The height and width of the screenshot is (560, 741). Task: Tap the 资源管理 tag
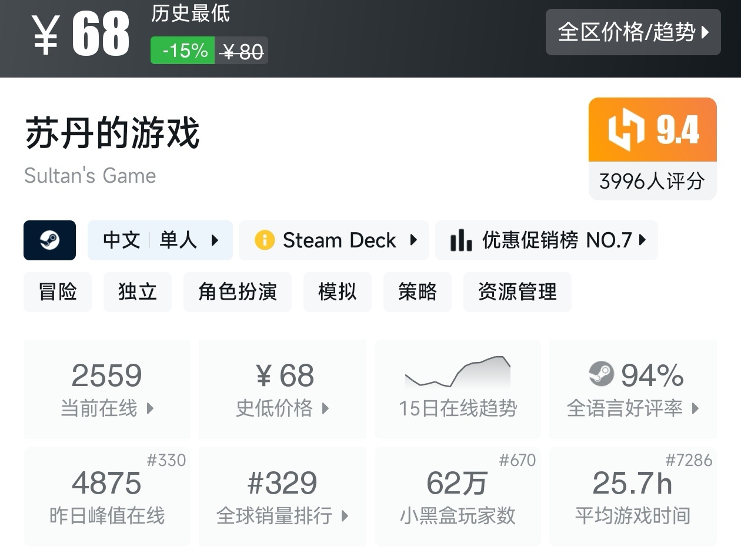tap(517, 291)
